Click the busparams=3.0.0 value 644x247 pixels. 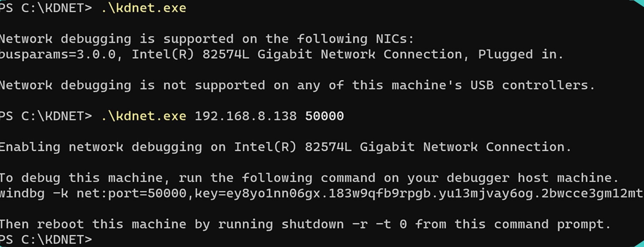(x=58, y=54)
